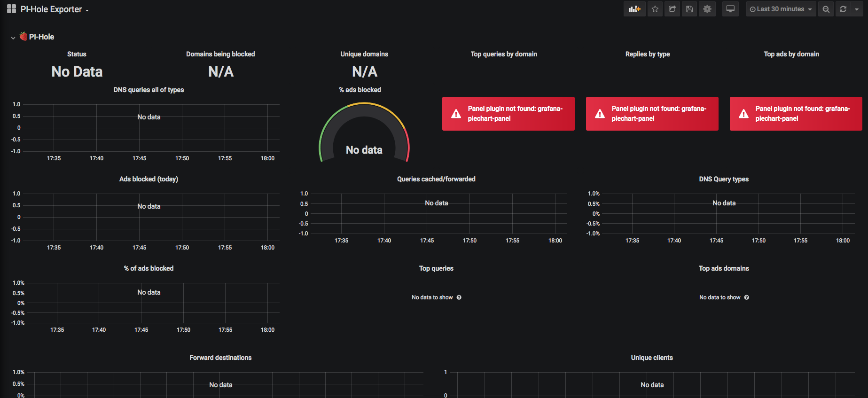Viewport: 868px width, 398px height.
Task: Click the Ads blocked (today) panel title
Action: tap(149, 179)
